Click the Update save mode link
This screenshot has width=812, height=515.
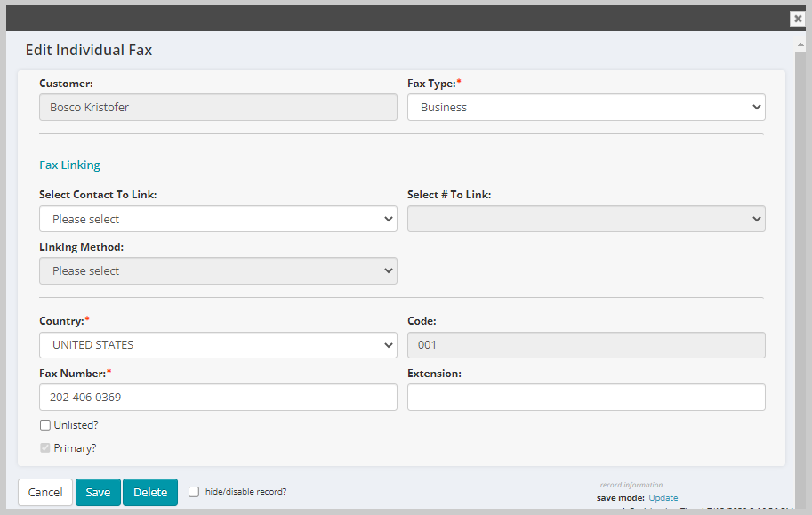pyautogui.click(x=663, y=498)
